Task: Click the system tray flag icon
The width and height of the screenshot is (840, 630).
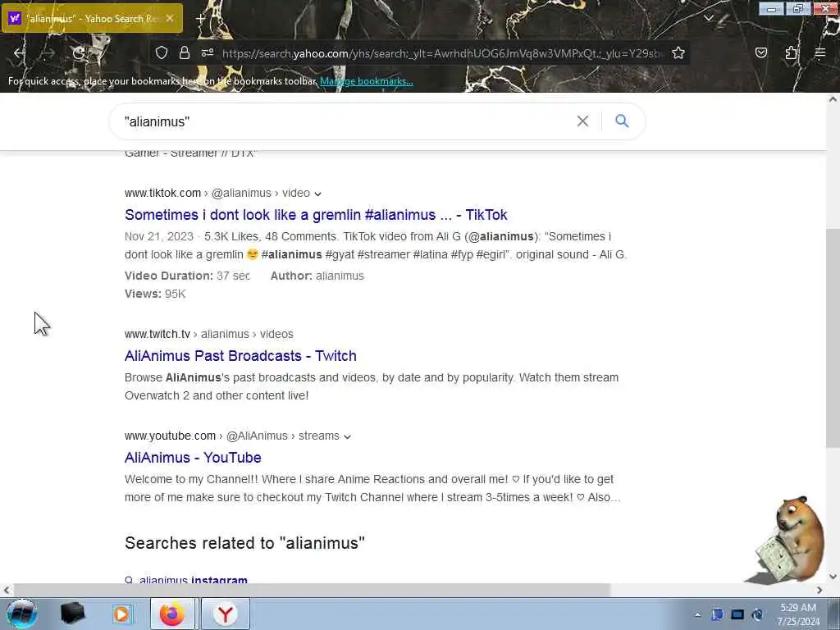Action: (x=717, y=614)
